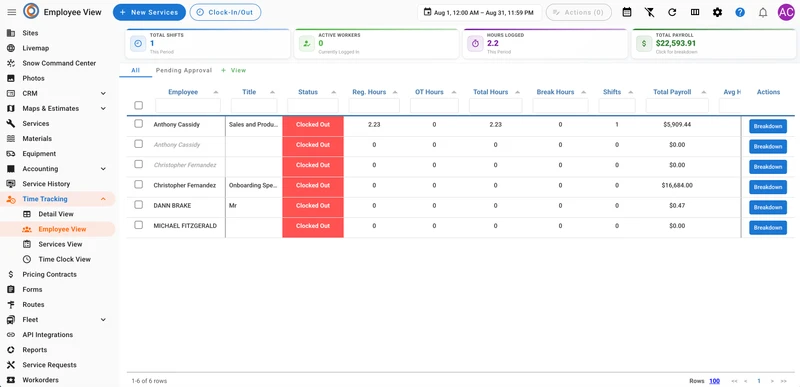This screenshot has height=387, width=800.
Task: Open rows-per-page 100 selector
Action: pyautogui.click(x=714, y=381)
